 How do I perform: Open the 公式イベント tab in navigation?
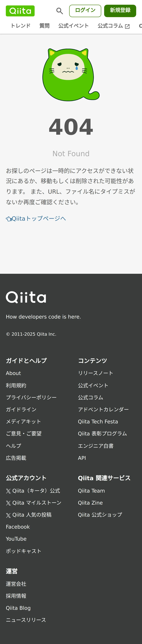(x=74, y=26)
